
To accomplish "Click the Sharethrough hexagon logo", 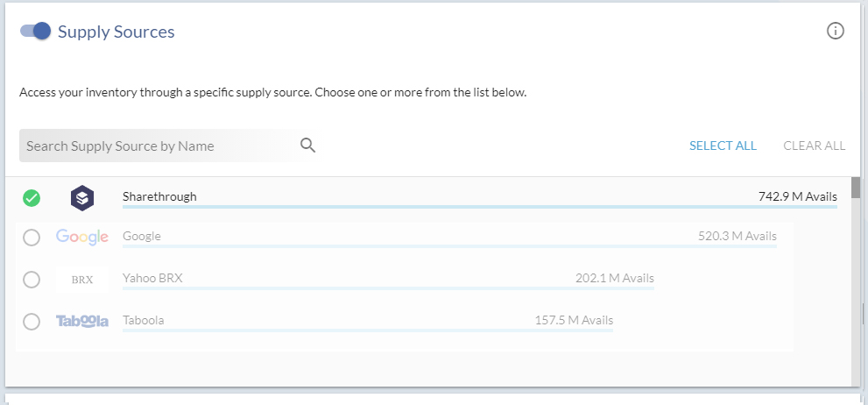I will click(x=82, y=198).
